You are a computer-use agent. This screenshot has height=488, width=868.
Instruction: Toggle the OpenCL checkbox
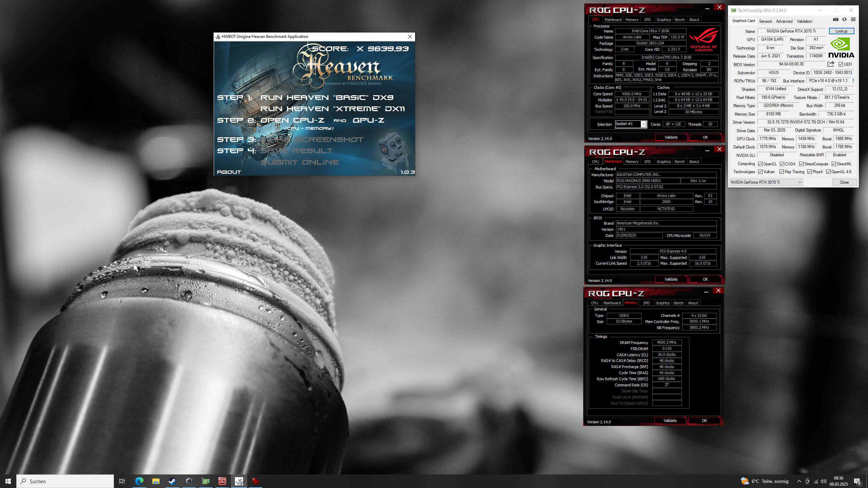761,164
